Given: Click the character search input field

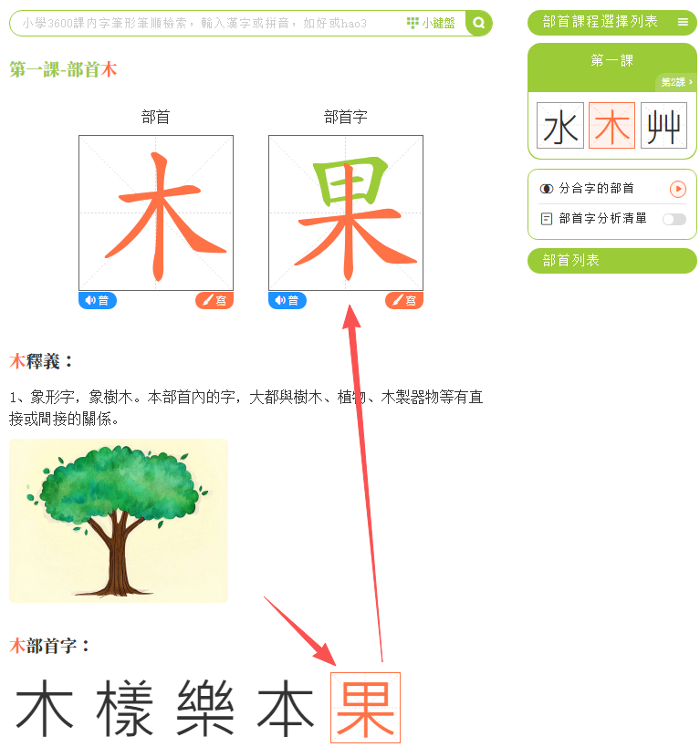Looking at the screenshot, I should pos(207,23).
